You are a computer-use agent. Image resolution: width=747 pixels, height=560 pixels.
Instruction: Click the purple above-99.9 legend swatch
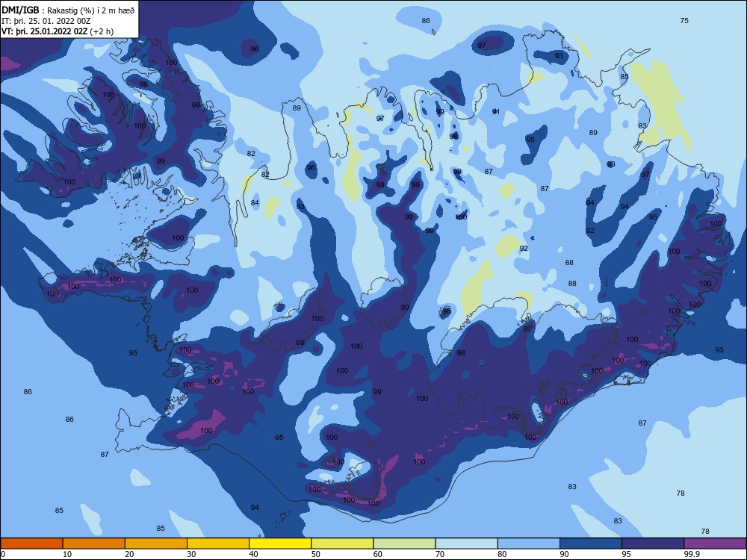[715, 544]
